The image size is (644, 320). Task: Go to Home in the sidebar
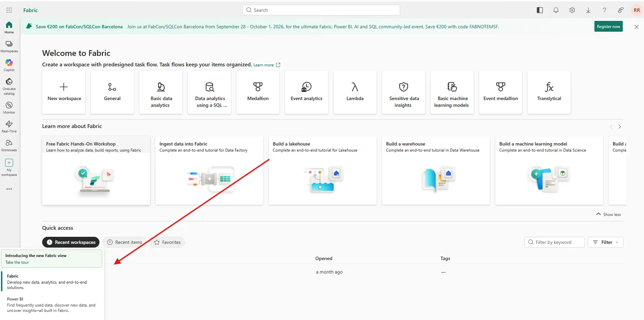[x=9, y=28]
